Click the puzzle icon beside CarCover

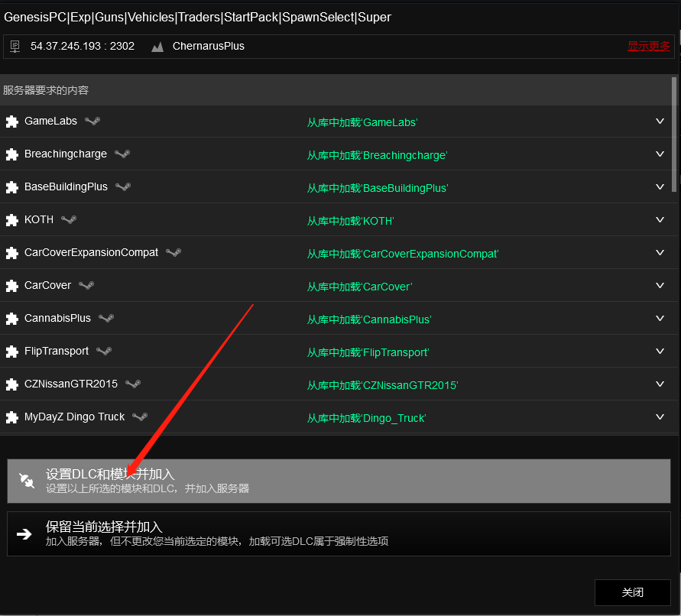coord(12,286)
